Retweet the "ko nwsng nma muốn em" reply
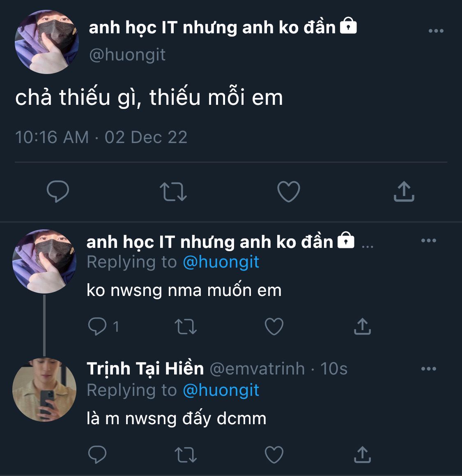 click(x=186, y=327)
